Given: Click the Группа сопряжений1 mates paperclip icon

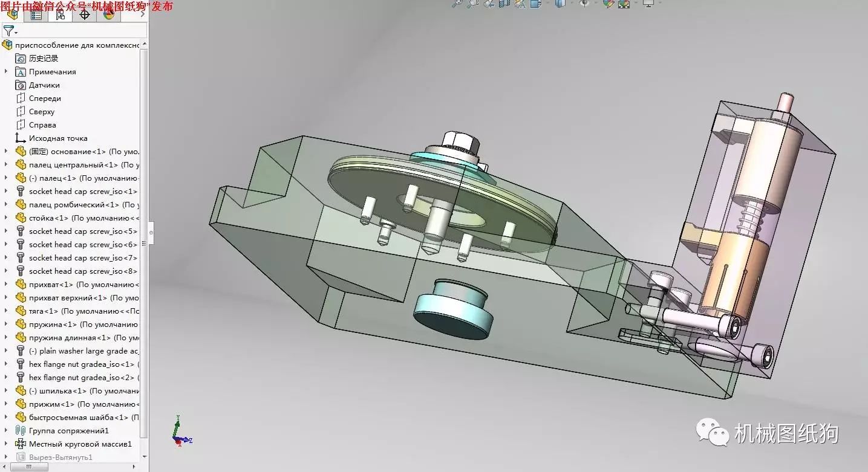Looking at the screenshot, I should click(21, 431).
